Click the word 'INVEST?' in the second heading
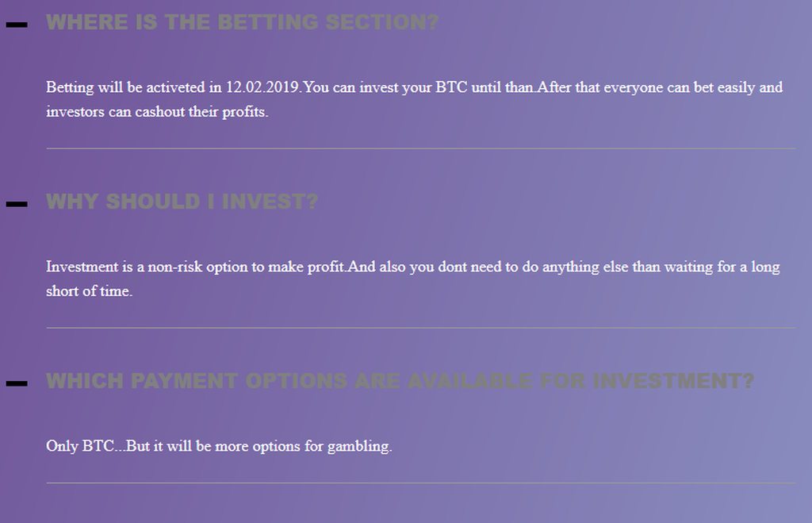The width and height of the screenshot is (812, 523). click(x=270, y=201)
